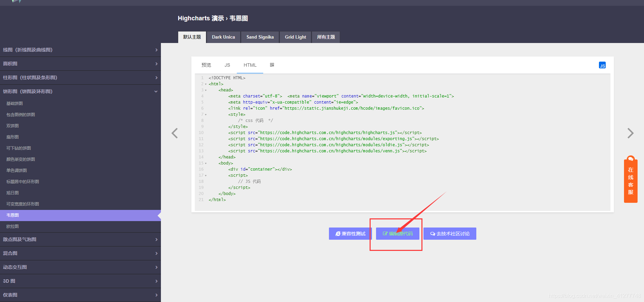The width and height of the screenshot is (644, 302).
Task: Switch to the JS code tab
Action: tap(227, 65)
